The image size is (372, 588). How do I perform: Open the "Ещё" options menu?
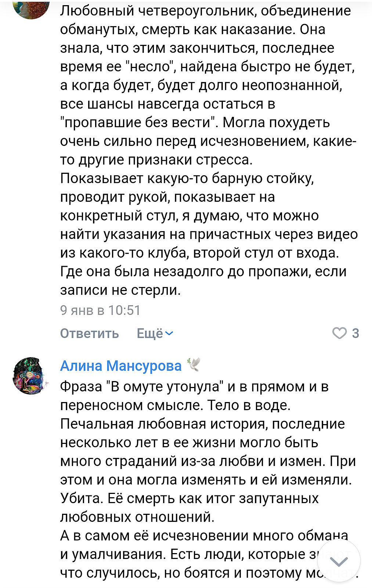click(150, 333)
